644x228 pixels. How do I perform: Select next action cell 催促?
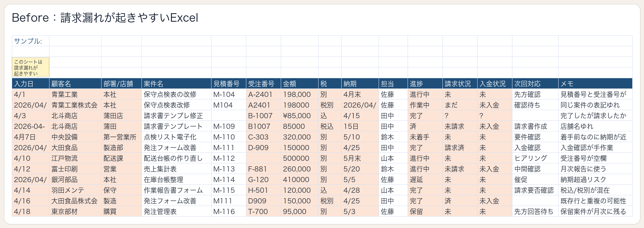coord(535,180)
